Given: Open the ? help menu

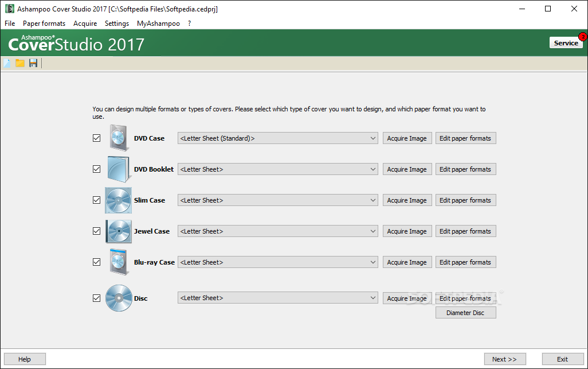Looking at the screenshot, I should [x=189, y=24].
